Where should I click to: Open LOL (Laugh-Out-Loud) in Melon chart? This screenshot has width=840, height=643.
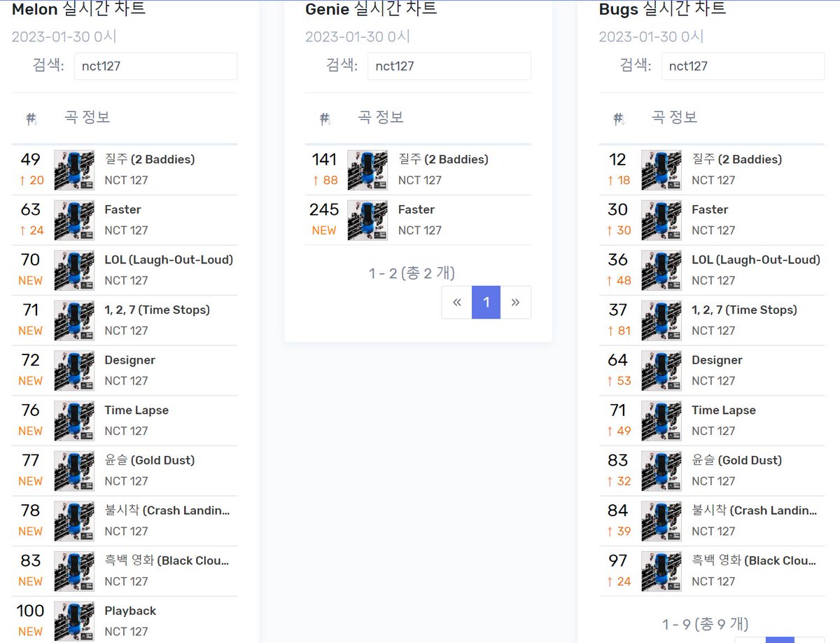click(169, 260)
